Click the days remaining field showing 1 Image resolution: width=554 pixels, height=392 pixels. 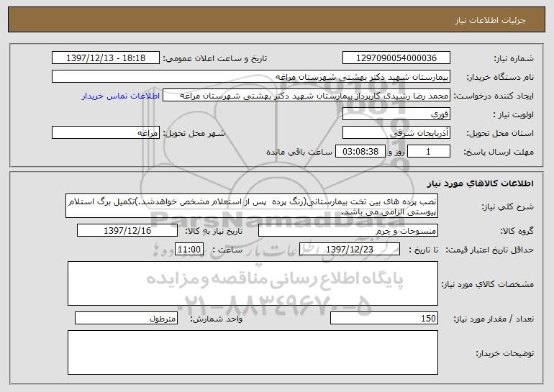[x=429, y=151]
